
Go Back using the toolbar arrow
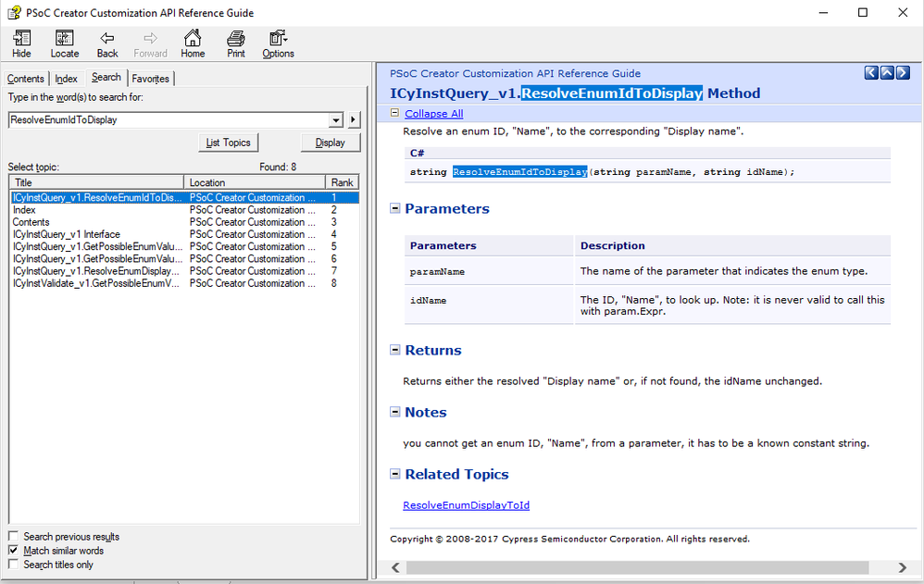tap(107, 44)
